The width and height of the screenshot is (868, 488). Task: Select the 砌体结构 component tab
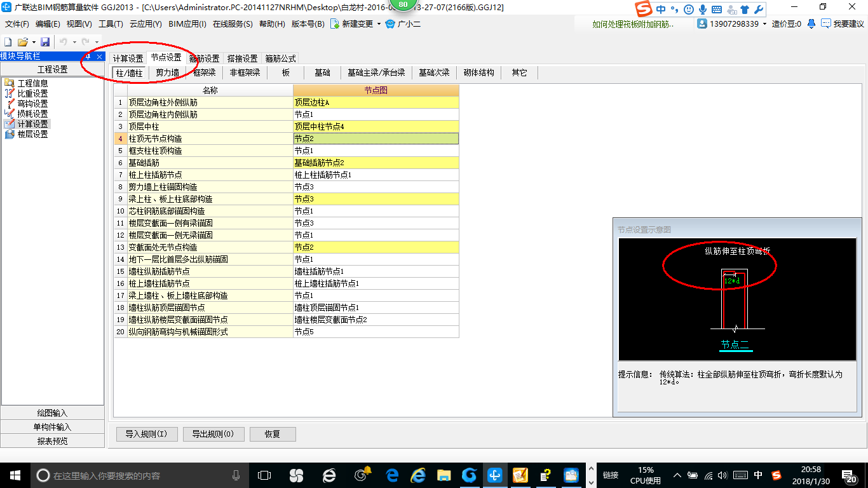[x=479, y=72]
